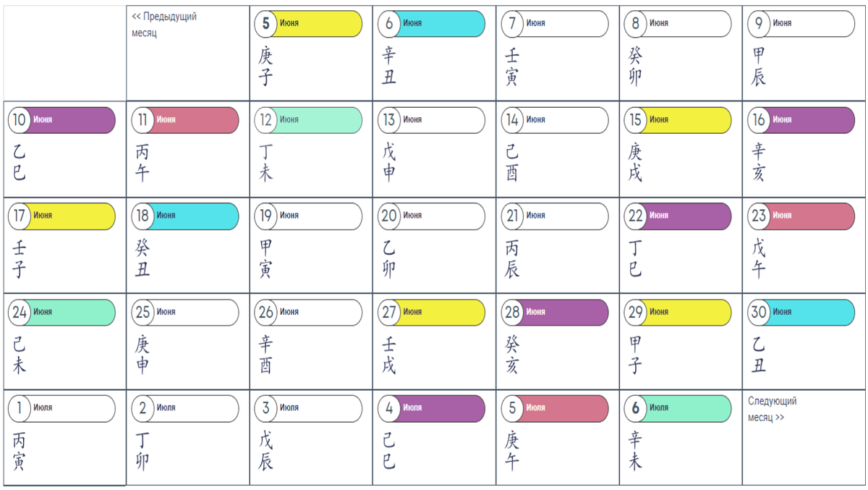
Task: Select the cyan 18 June date pill
Action: pyautogui.click(x=184, y=216)
